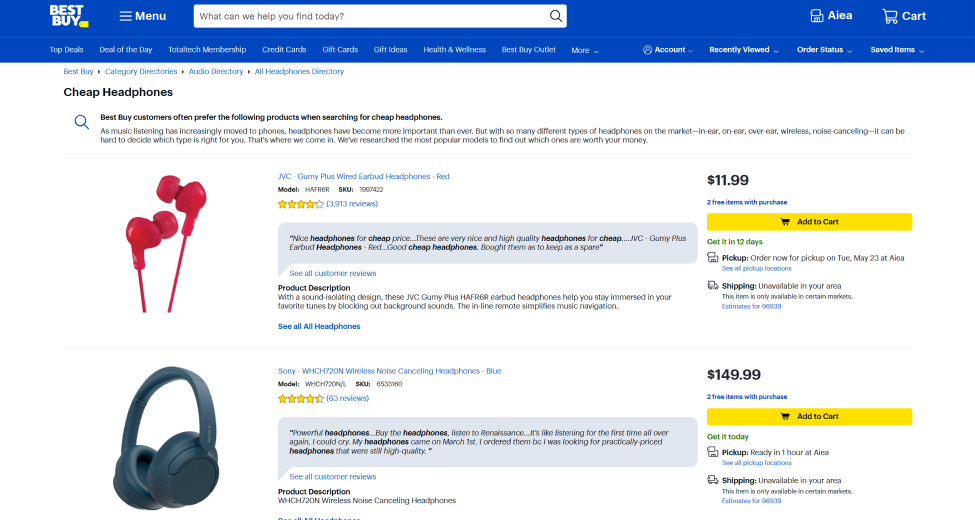The height and width of the screenshot is (520, 975).
Task: Focus the search input field
Action: [371, 16]
